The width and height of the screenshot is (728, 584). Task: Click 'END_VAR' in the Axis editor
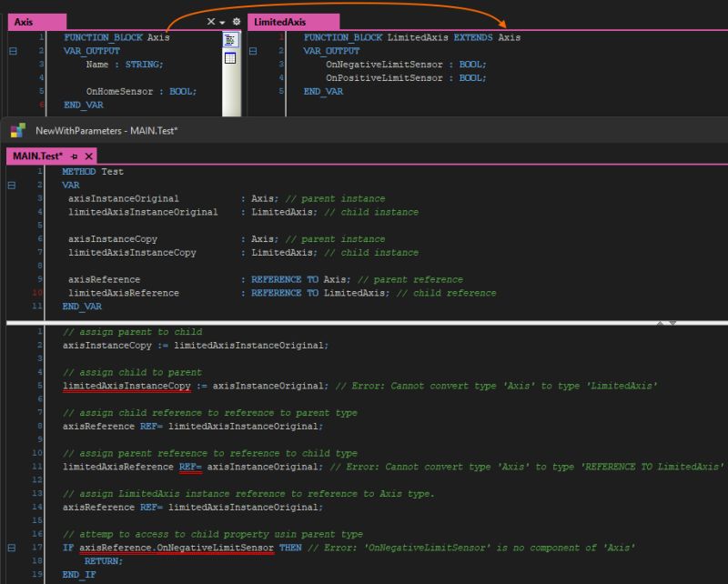[x=84, y=105]
